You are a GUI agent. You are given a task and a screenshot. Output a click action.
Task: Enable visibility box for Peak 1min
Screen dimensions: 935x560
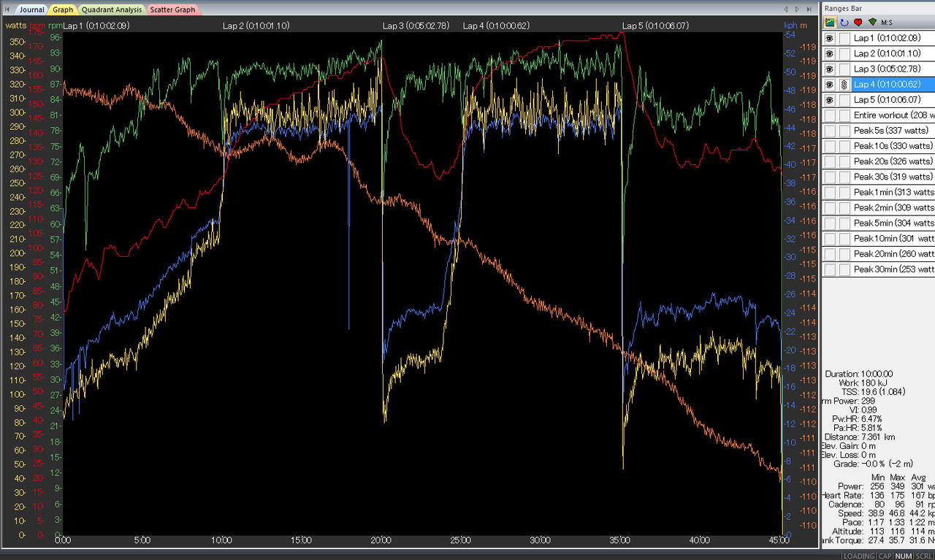tap(830, 192)
